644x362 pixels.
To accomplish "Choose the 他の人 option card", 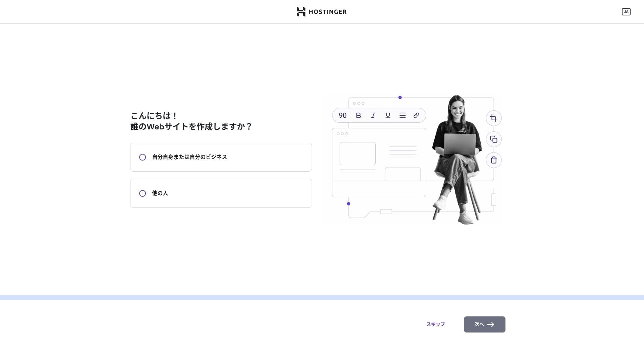I will coord(221,193).
